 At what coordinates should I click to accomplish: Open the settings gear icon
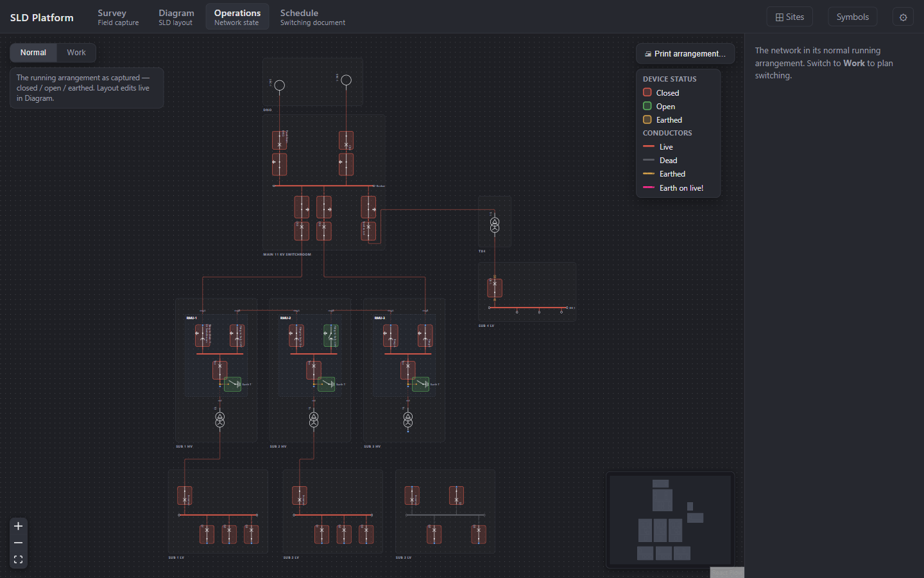[x=903, y=17]
